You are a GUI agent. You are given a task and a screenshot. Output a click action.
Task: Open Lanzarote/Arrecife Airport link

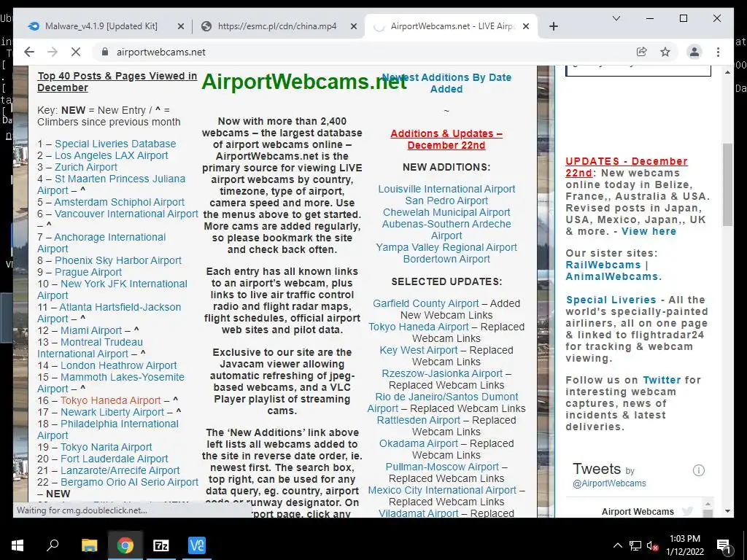120,470
